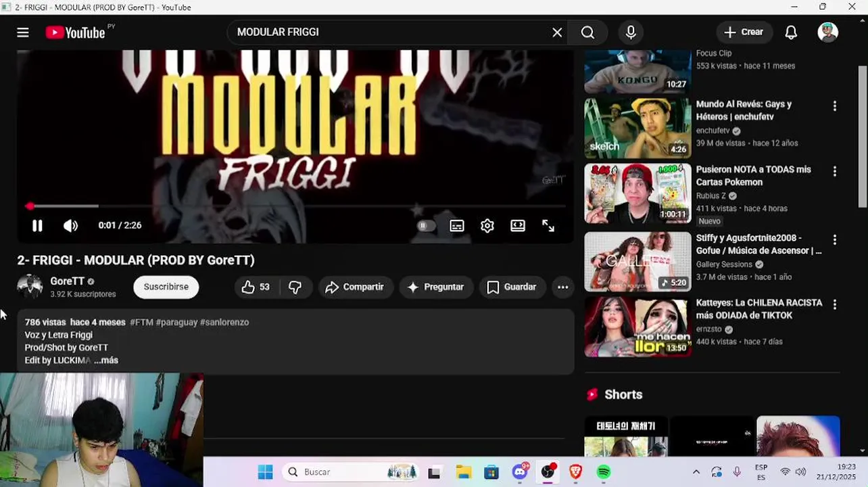Mute the video volume
This screenshot has width=868, height=487.
[x=70, y=226]
